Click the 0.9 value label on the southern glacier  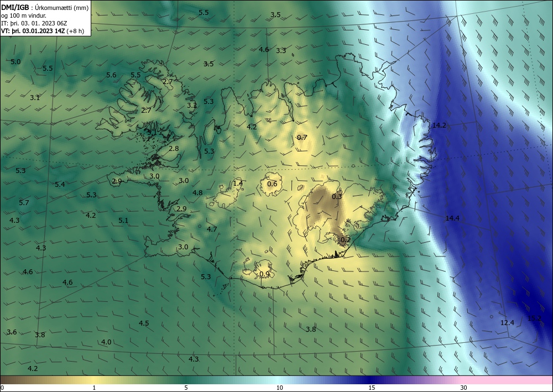(x=264, y=274)
